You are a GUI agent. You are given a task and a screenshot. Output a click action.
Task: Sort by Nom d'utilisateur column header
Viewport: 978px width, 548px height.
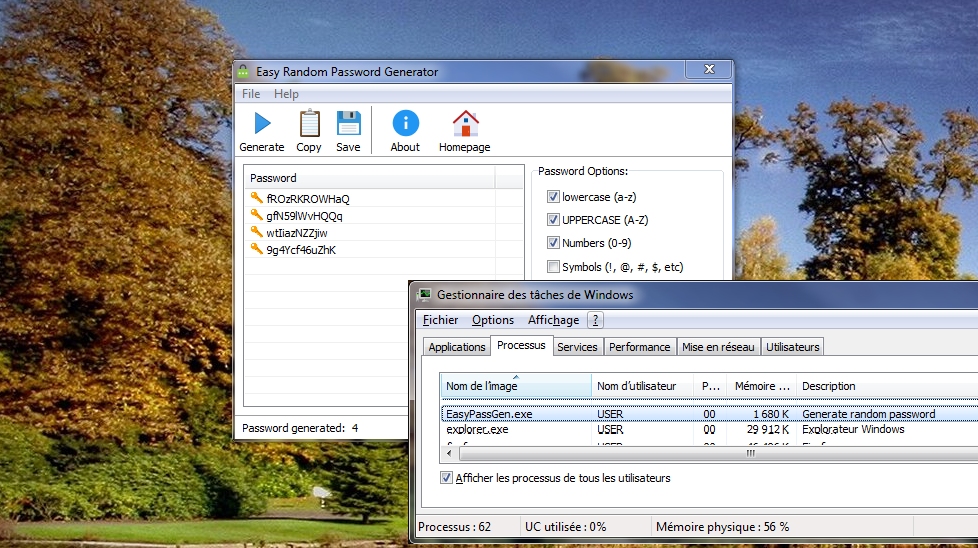(643, 386)
